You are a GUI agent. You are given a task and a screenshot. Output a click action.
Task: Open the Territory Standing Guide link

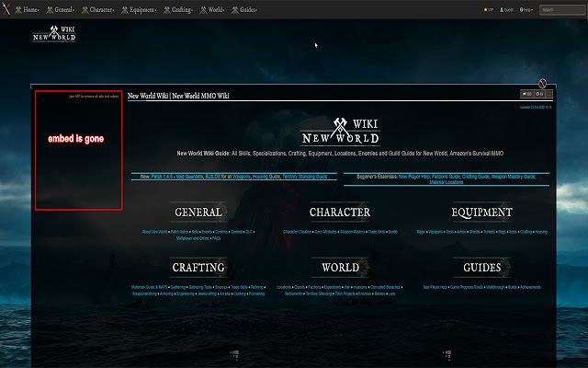click(304, 177)
